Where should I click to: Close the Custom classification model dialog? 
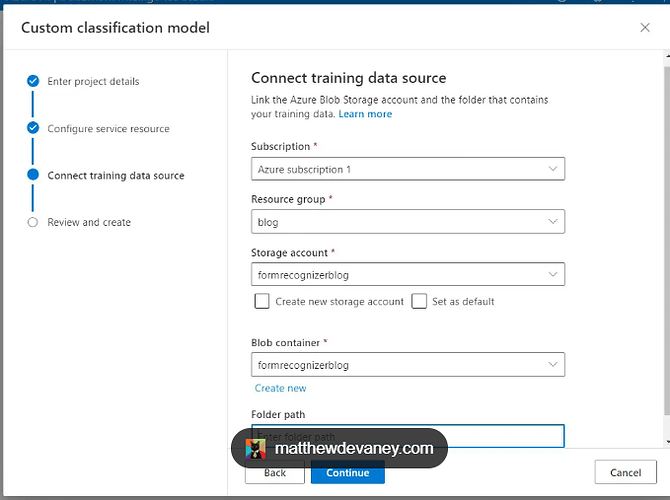[645, 28]
